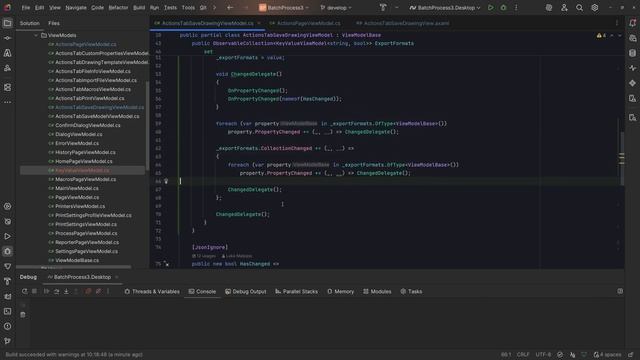The image size is (640, 360).
Task: Open more debug toolbar actions dots
Action: point(108,291)
